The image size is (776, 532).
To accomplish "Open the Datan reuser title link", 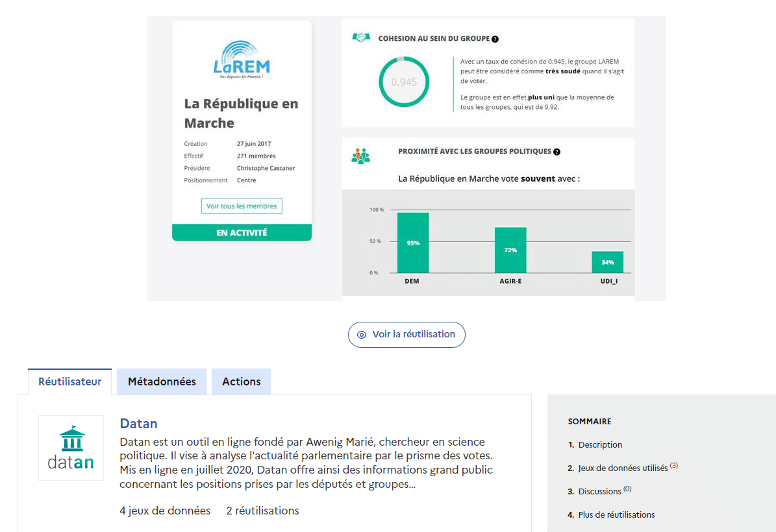I will (138, 424).
